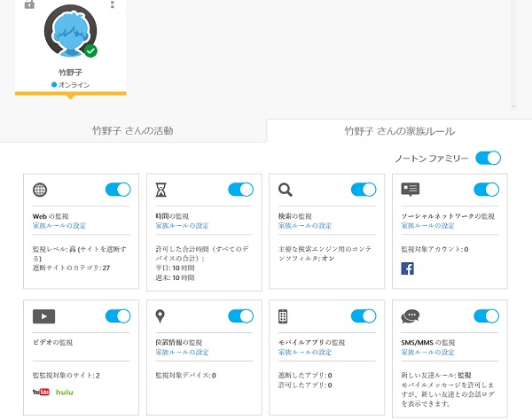The width and height of the screenshot is (532, 420).
Task: Open 家族ルールの設定 link under 検索の監視
Action: 305,226
